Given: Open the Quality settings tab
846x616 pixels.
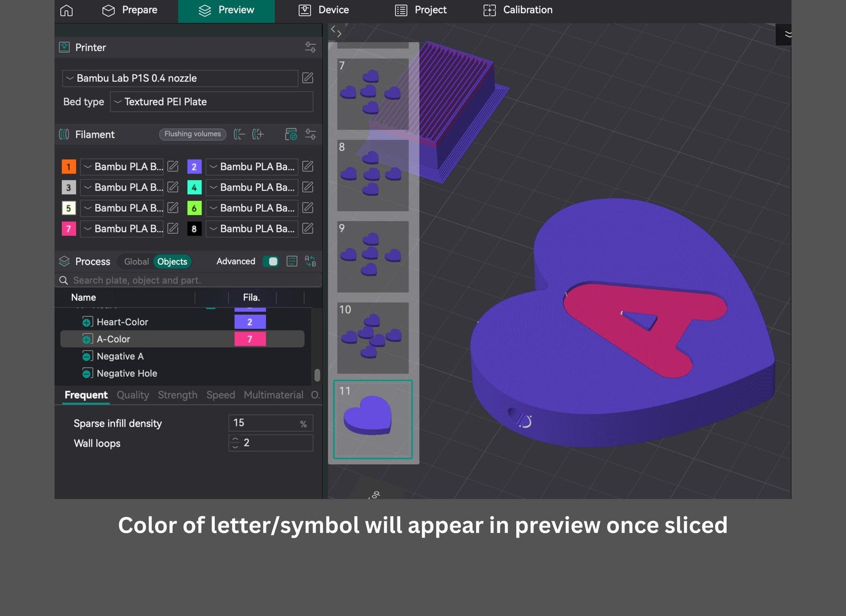Looking at the screenshot, I should click(133, 395).
